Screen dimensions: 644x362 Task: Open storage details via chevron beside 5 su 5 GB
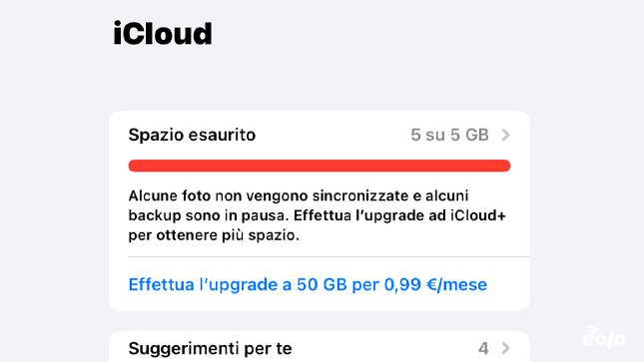click(x=505, y=135)
